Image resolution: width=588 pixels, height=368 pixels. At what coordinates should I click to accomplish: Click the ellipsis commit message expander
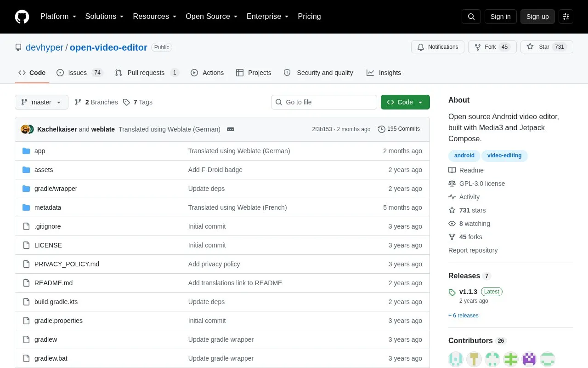click(231, 129)
